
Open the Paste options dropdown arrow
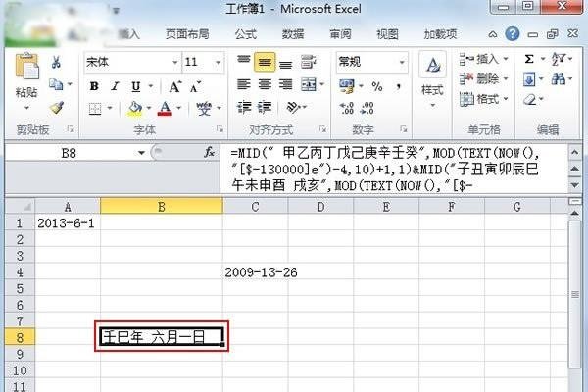(x=27, y=108)
